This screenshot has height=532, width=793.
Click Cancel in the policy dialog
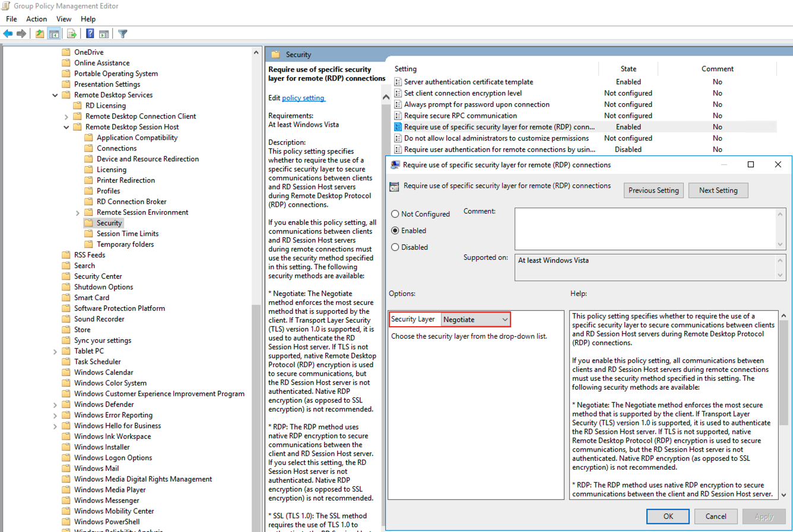[716, 517]
